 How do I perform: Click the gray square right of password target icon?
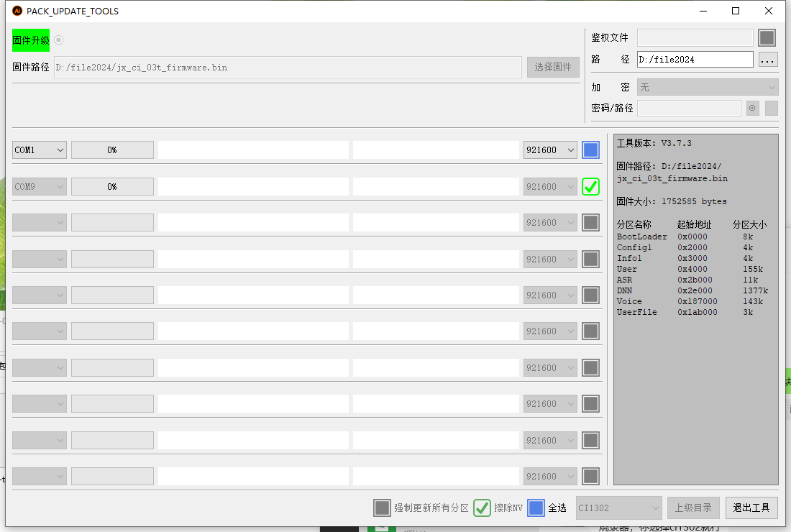coord(771,108)
